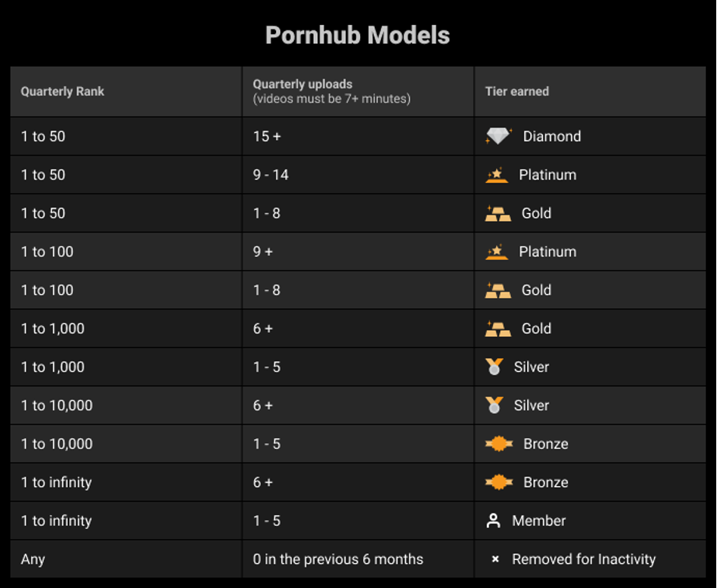Select the Bronze badge icon in the 1 to infinity row
This screenshot has height=588, width=717.
[x=498, y=482]
